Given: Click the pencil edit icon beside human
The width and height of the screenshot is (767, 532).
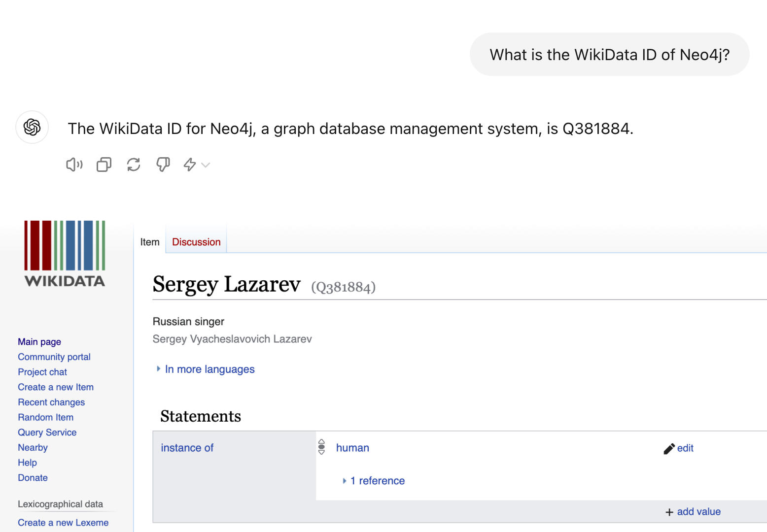Looking at the screenshot, I should tap(669, 448).
